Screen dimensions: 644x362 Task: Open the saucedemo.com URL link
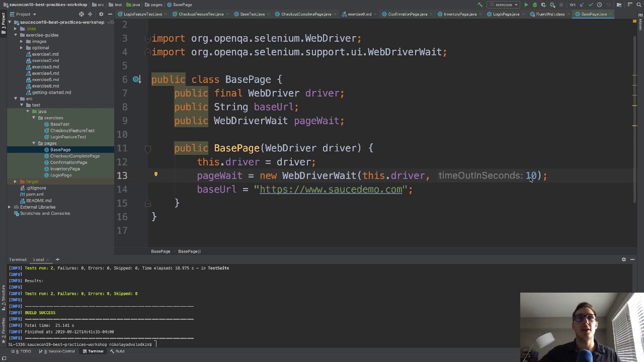[x=331, y=190]
